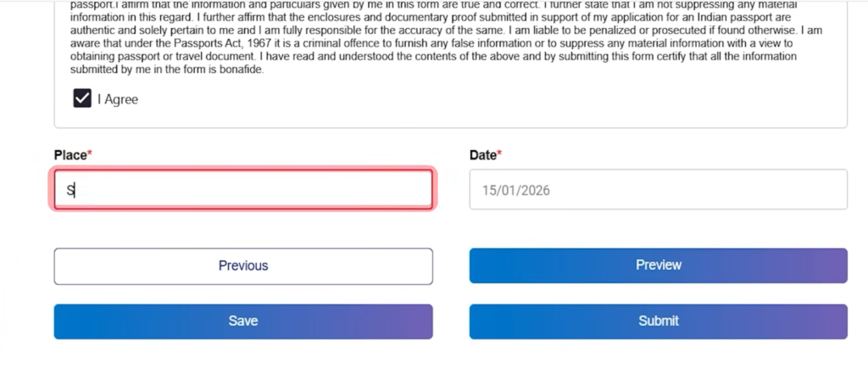Click the red-highlighted Place input box
This screenshot has width=868, height=385.
pyautogui.click(x=243, y=190)
